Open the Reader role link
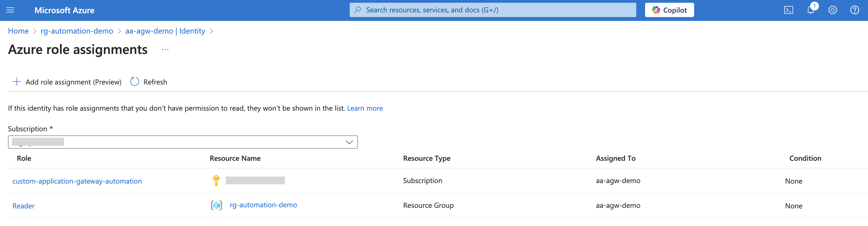This screenshot has width=868, height=226. click(23, 206)
